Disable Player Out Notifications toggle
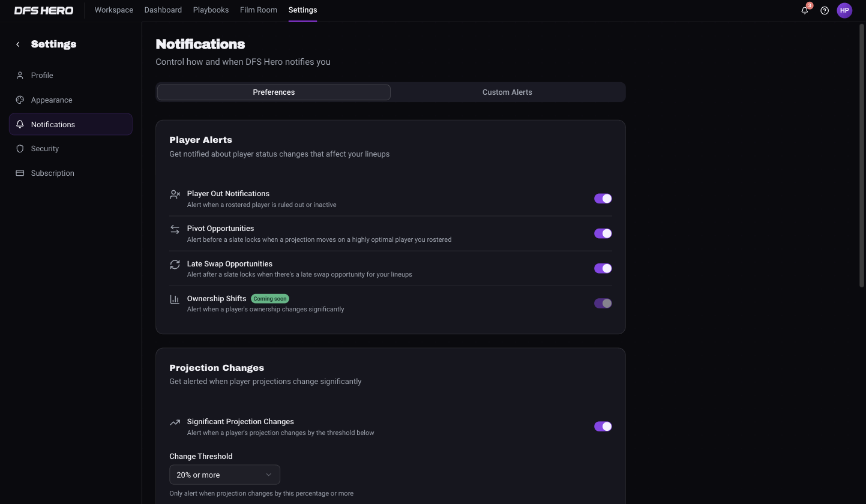Viewport: 866px width, 504px height. [603, 199]
